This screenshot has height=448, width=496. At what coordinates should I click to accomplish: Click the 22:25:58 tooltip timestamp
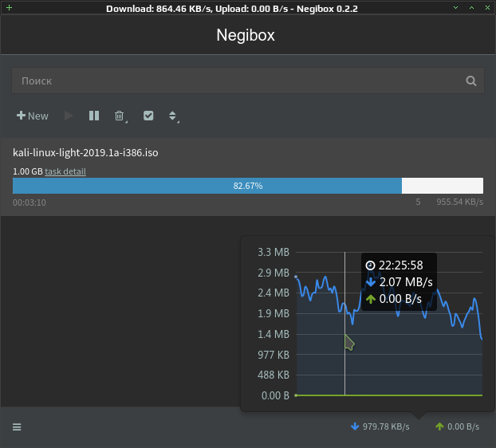[x=400, y=265]
